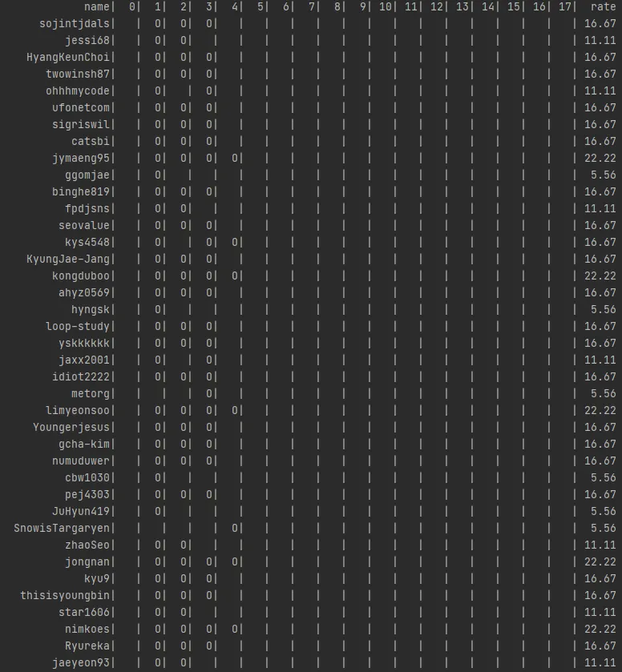This screenshot has height=672, width=622.
Task: Click the 'rate' column header
Action: [x=603, y=6]
